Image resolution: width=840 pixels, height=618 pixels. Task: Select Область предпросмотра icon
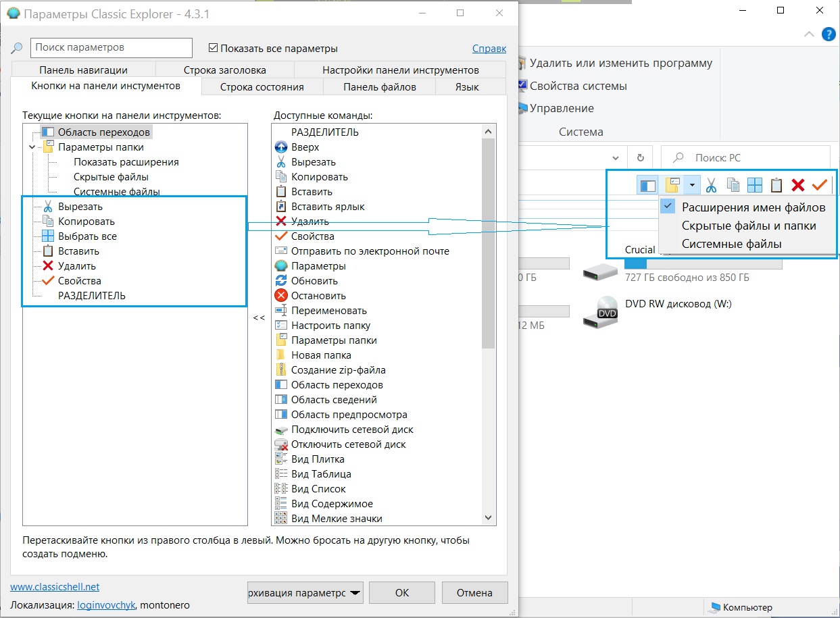[x=281, y=415]
